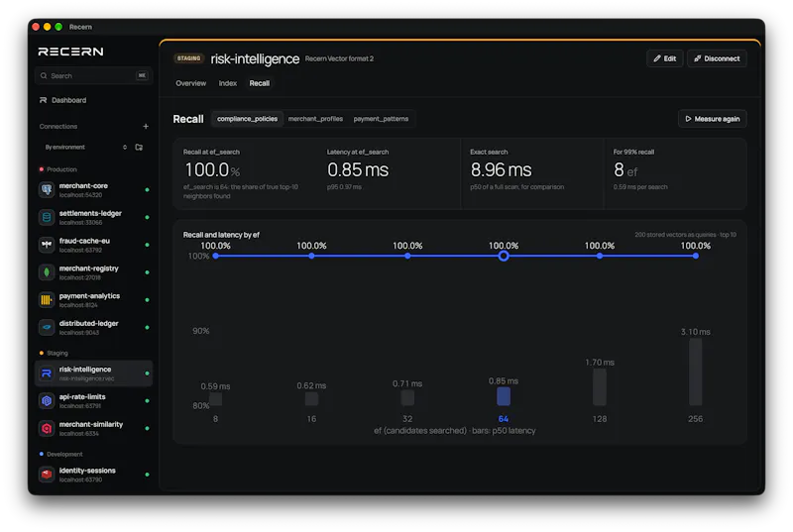Image resolution: width=793 pixels, height=532 pixels.
Task: Click the ef 128 point on recall line
Action: tap(600, 257)
